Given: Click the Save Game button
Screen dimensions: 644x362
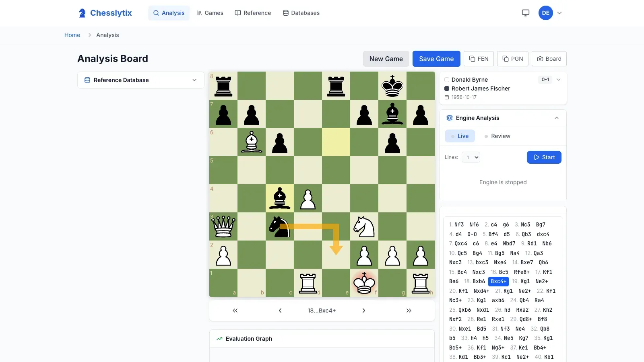Looking at the screenshot, I should 436,59.
